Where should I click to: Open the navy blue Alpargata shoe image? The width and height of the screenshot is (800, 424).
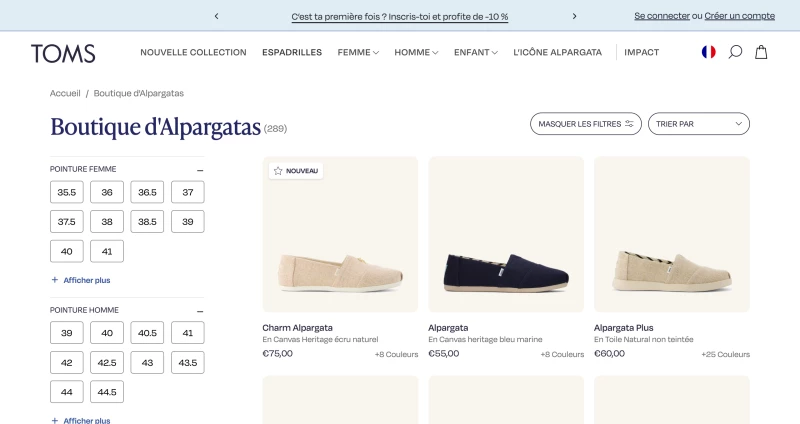click(x=506, y=234)
